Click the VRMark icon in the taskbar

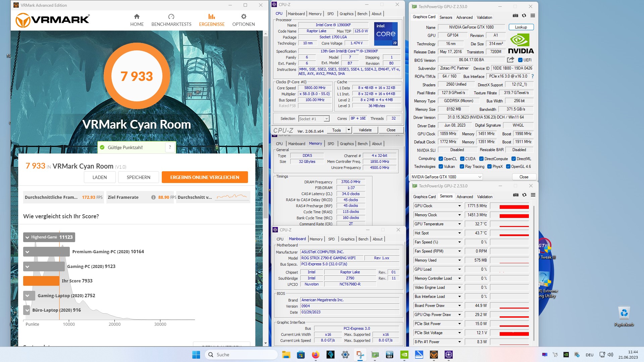(434, 355)
